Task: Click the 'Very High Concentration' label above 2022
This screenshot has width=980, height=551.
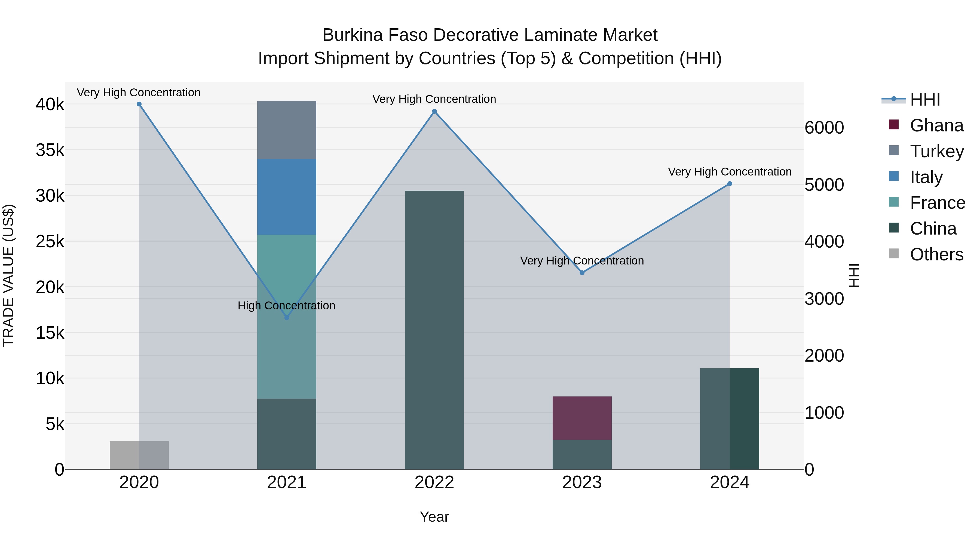Action: click(x=434, y=99)
